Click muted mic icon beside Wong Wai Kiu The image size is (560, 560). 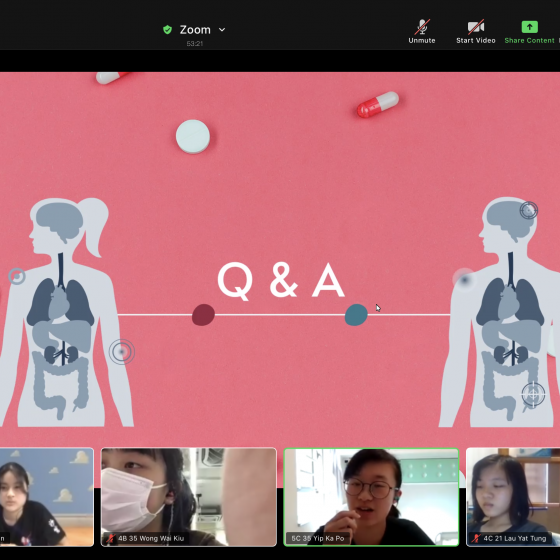click(111, 538)
